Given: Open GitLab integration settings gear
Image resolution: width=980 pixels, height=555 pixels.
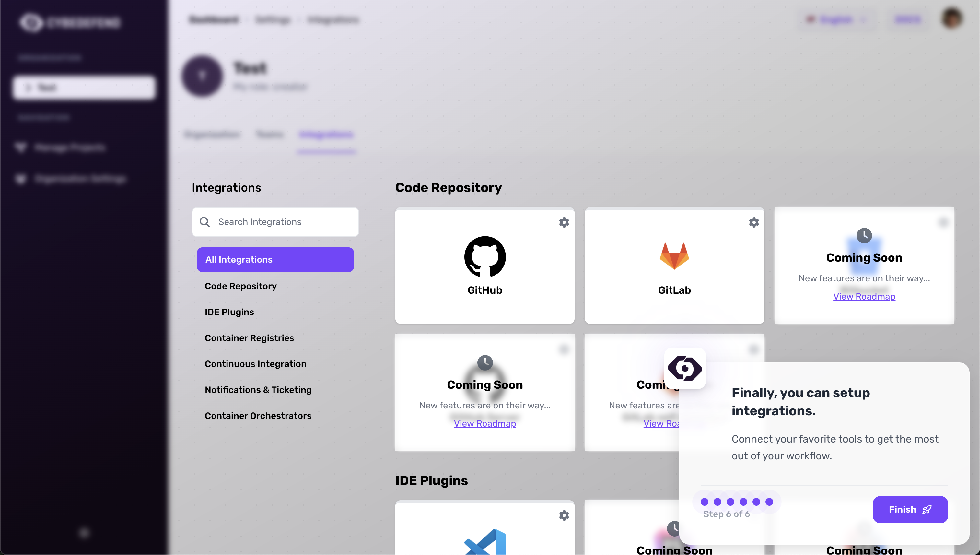Looking at the screenshot, I should [x=754, y=222].
